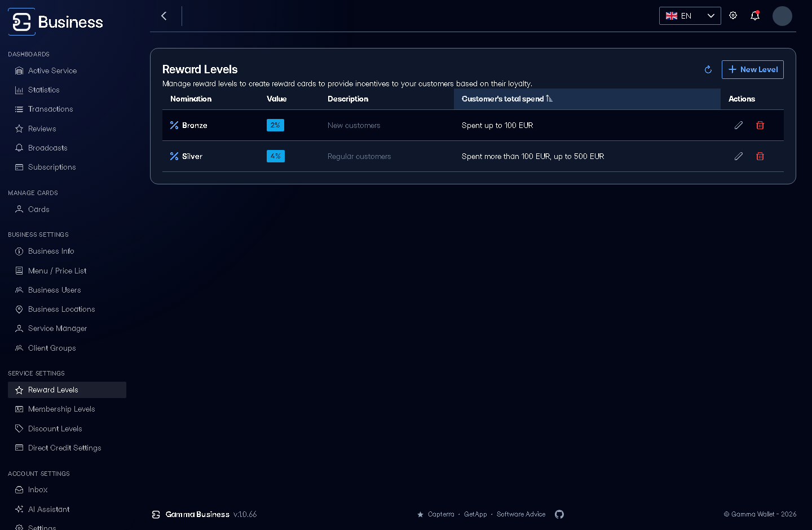Click the Silver percent icon
The height and width of the screenshot is (530, 812).
(x=174, y=156)
